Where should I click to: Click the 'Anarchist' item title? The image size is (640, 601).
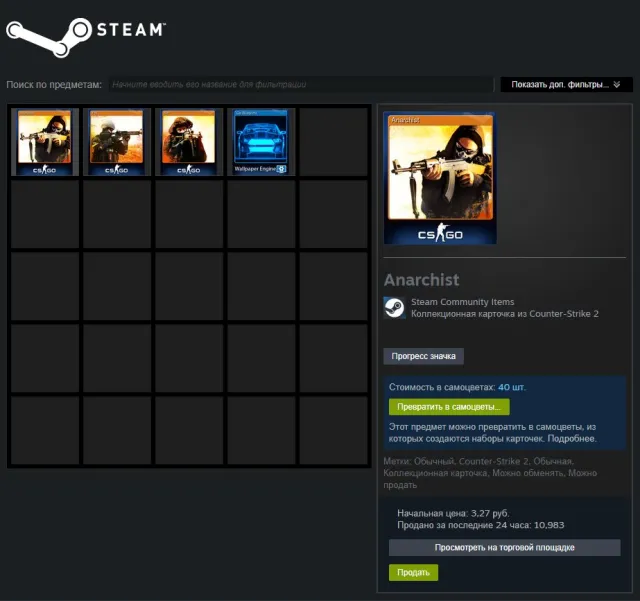pos(422,280)
